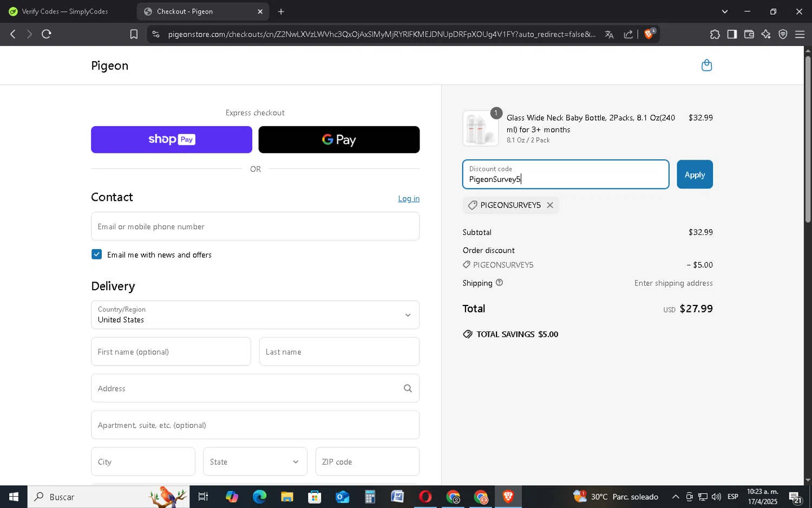Viewport: 812px width, 508px height.
Task: Click the page vertical scrollbar
Action: pyautogui.click(x=808, y=140)
